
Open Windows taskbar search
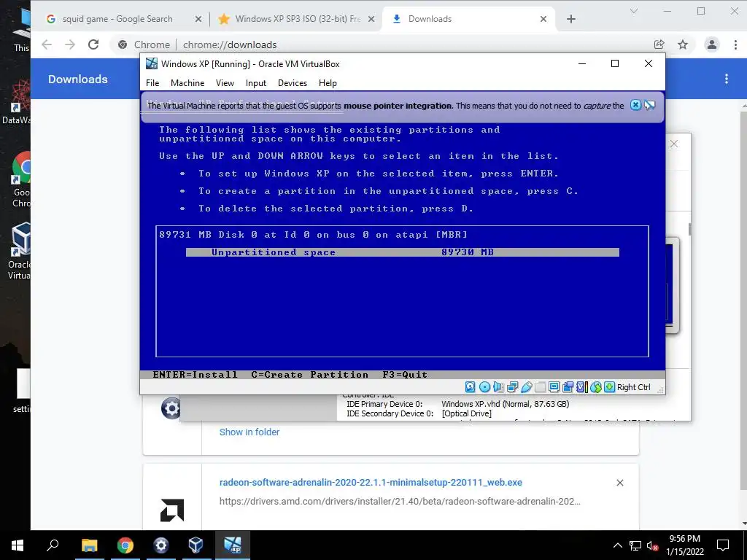(53, 545)
